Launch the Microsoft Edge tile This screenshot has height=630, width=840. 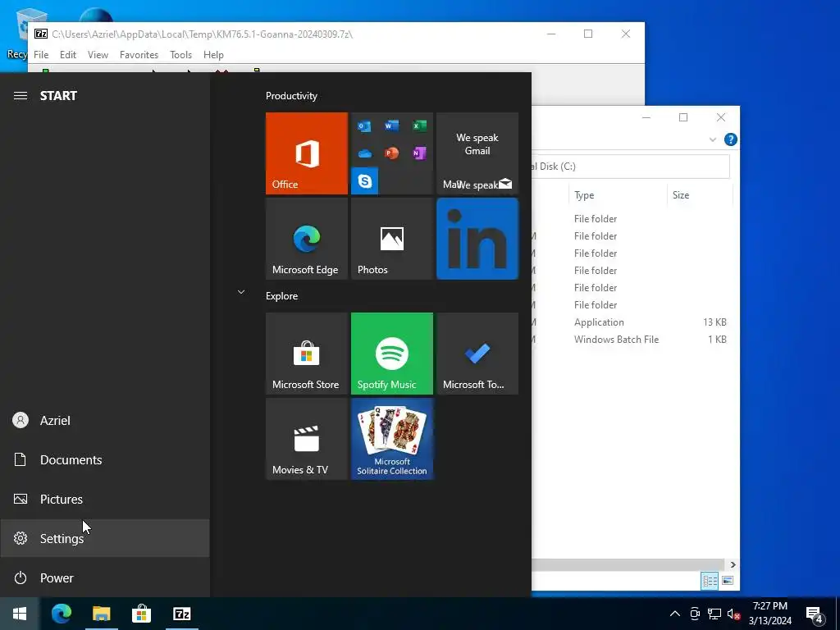click(307, 239)
